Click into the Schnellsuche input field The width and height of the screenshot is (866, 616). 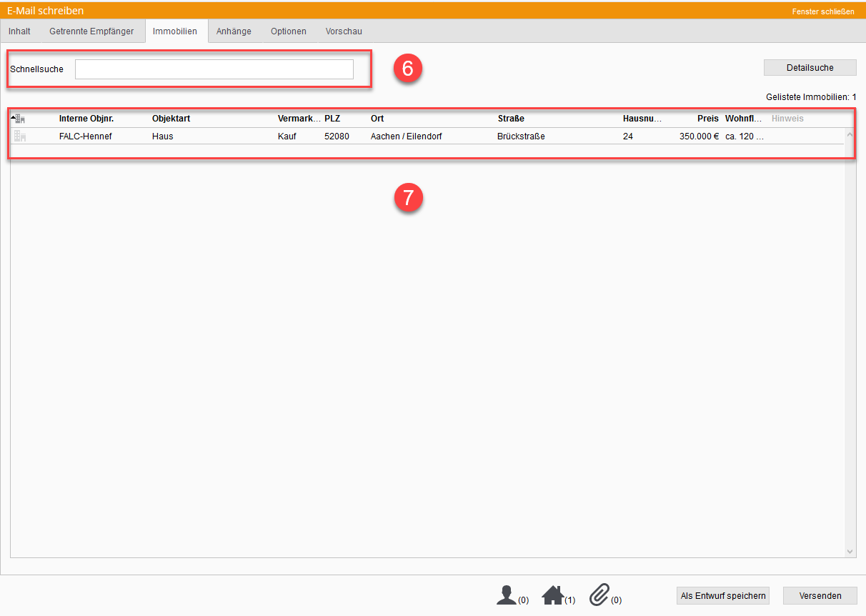(214, 69)
